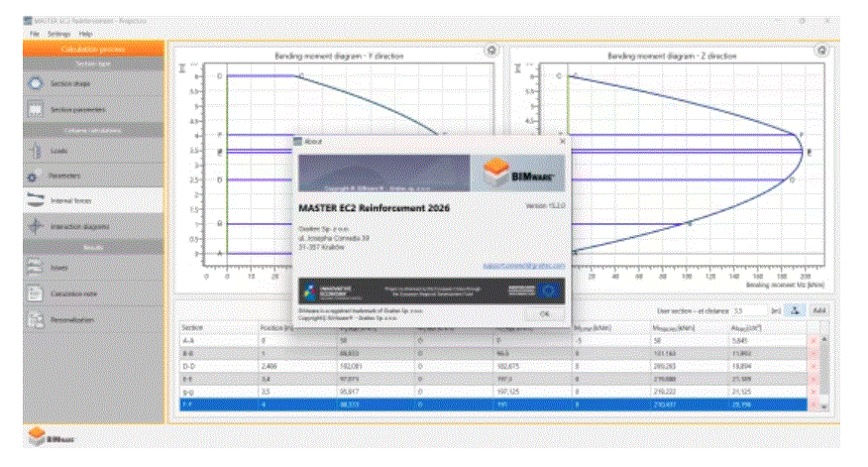
Task: Open the File menu
Action: [x=35, y=34]
